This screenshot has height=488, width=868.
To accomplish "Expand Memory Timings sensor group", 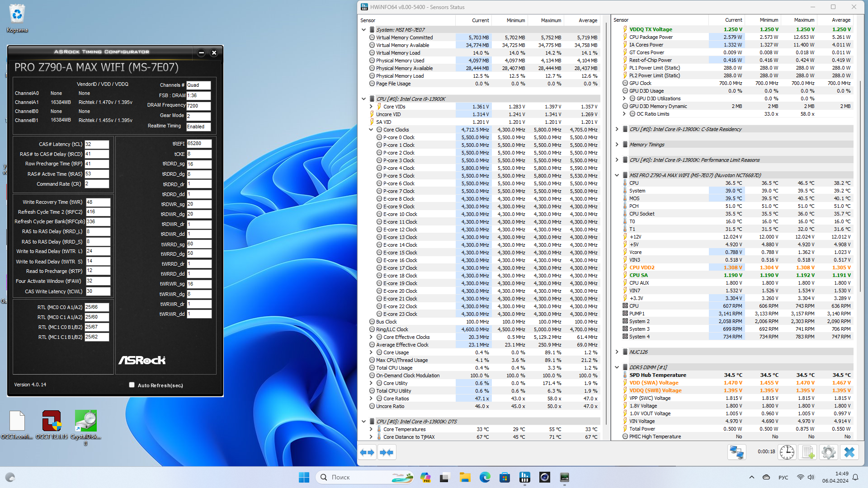I will (617, 145).
